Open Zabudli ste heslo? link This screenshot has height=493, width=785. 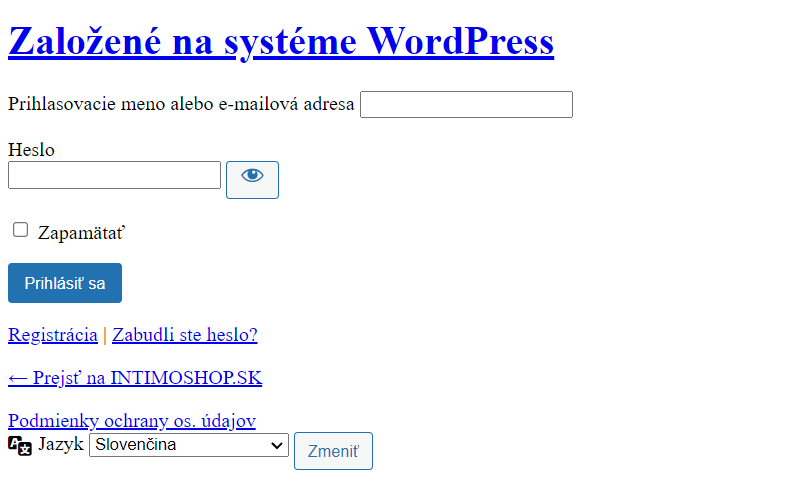tap(185, 335)
